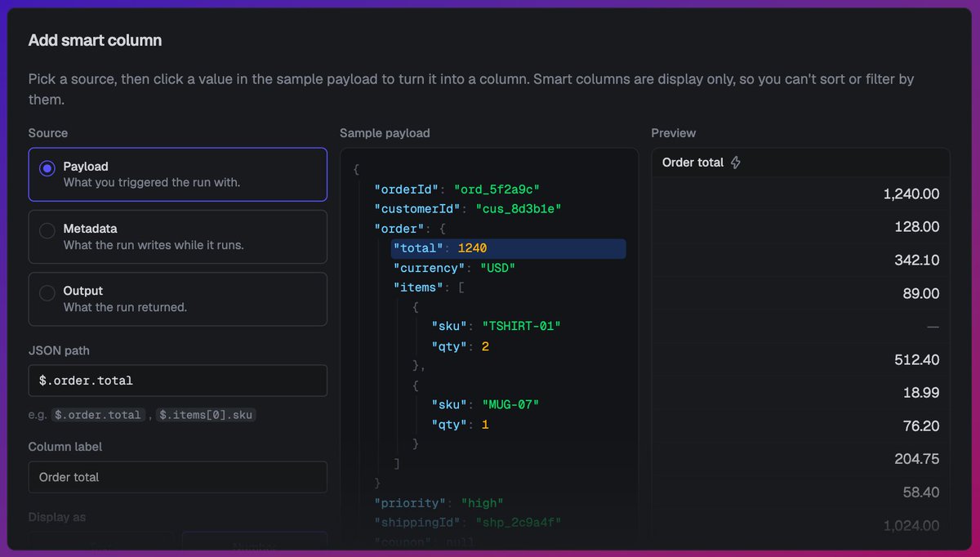Click the JSON path input field

click(x=177, y=381)
